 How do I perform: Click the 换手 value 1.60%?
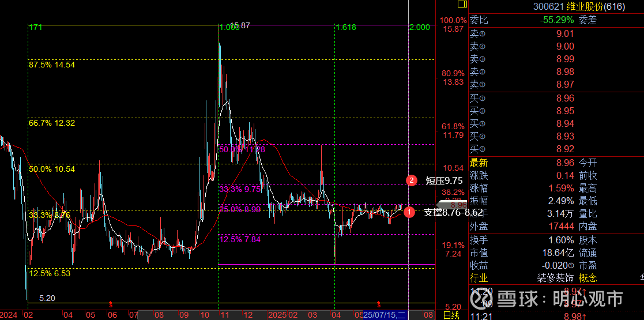click(560, 240)
